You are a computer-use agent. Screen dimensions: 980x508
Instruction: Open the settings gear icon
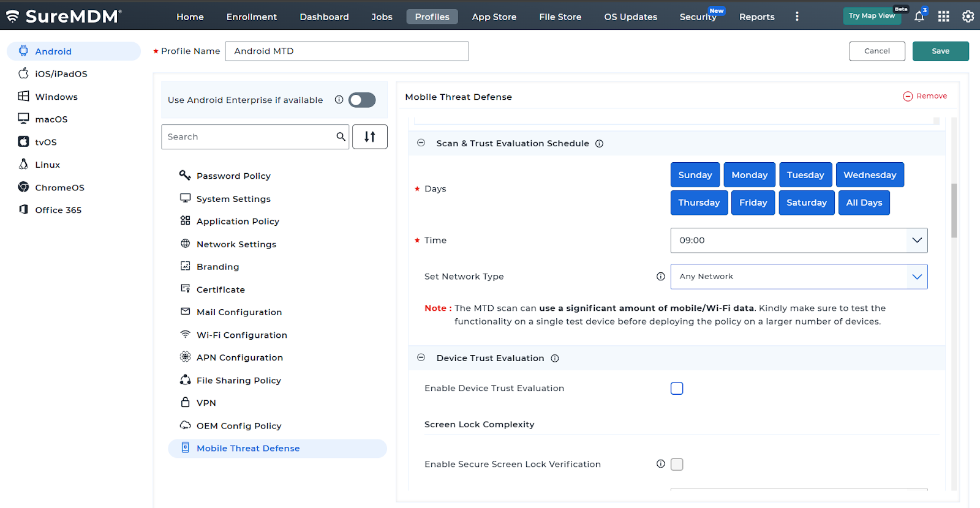point(968,17)
